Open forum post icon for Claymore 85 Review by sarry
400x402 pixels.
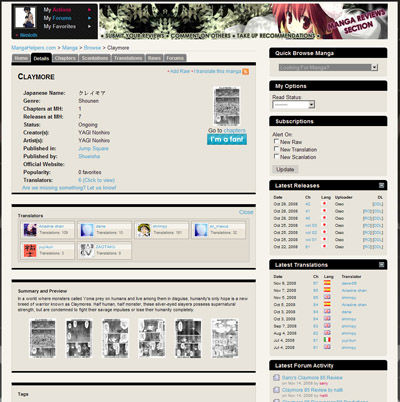coord(276,378)
